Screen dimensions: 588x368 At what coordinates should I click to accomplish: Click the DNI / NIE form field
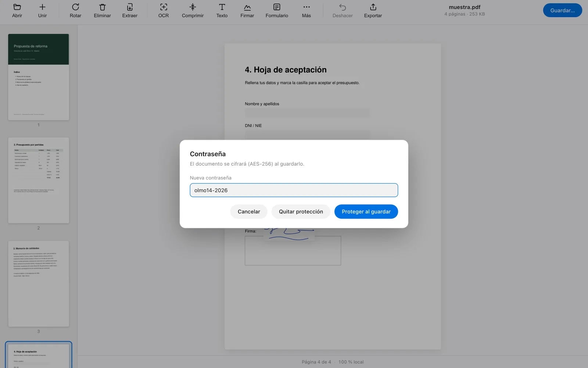[x=308, y=135]
